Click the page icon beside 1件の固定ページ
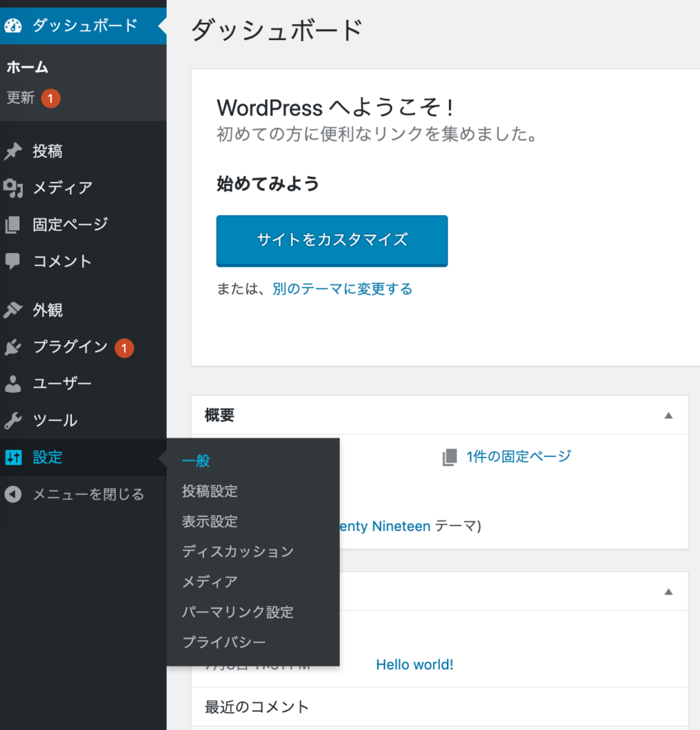 point(450,457)
